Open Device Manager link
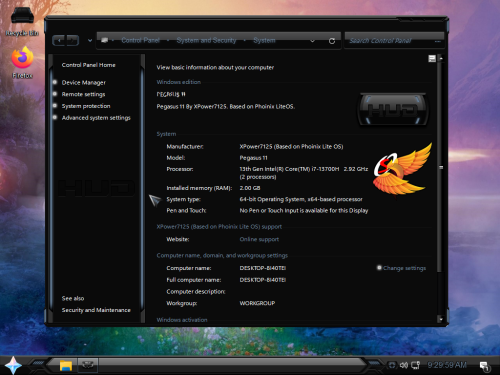This screenshot has width=500, height=375. [x=84, y=83]
